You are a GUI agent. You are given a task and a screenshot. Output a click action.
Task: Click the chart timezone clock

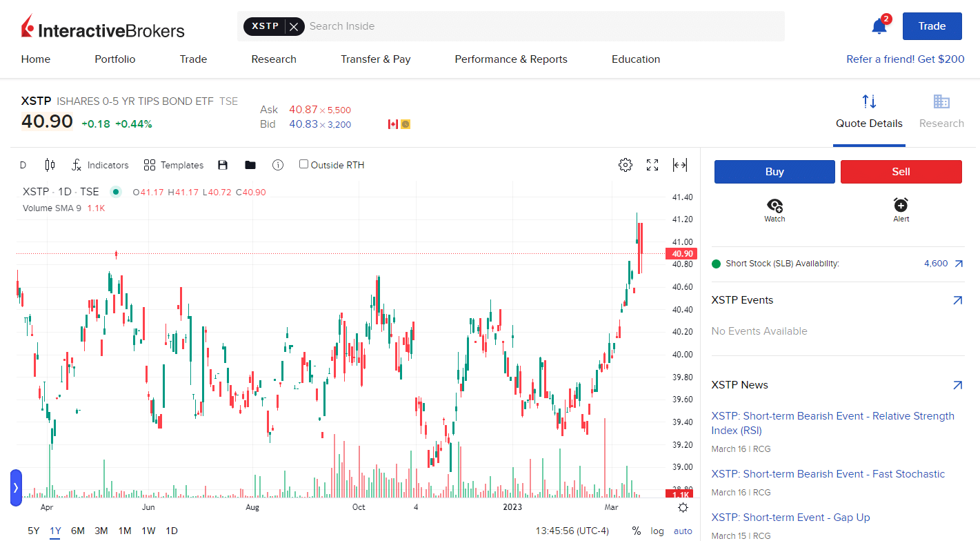point(572,531)
